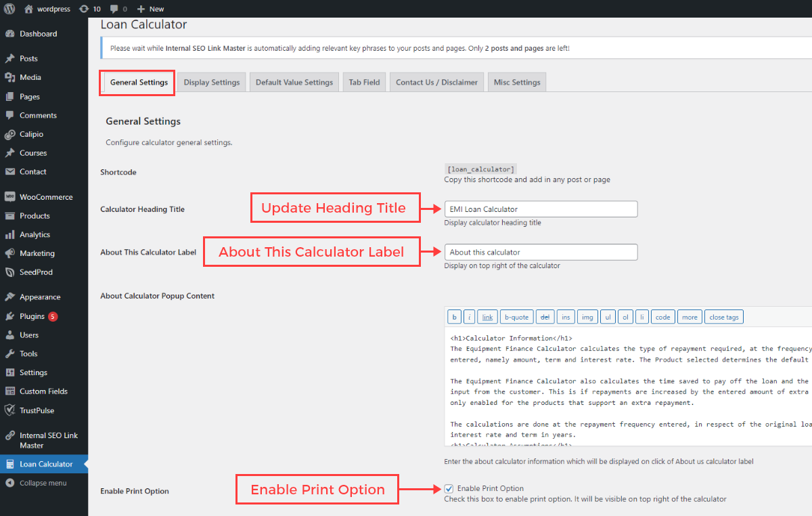Click the bold 'b' editor button

(454, 317)
